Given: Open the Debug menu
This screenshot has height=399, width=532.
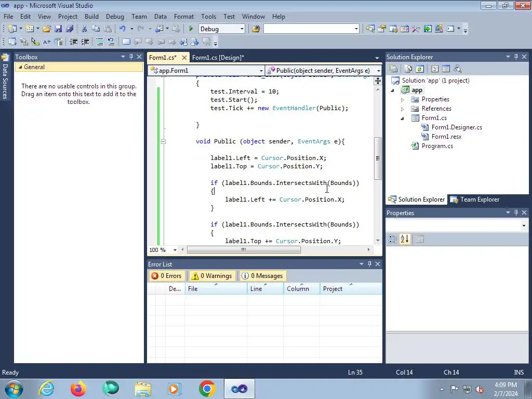Looking at the screenshot, I should point(115,16).
